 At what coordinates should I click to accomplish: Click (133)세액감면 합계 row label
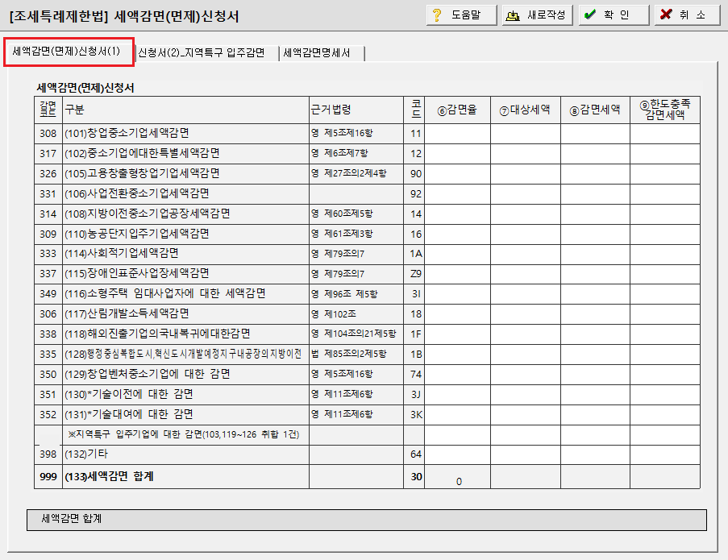point(109,476)
